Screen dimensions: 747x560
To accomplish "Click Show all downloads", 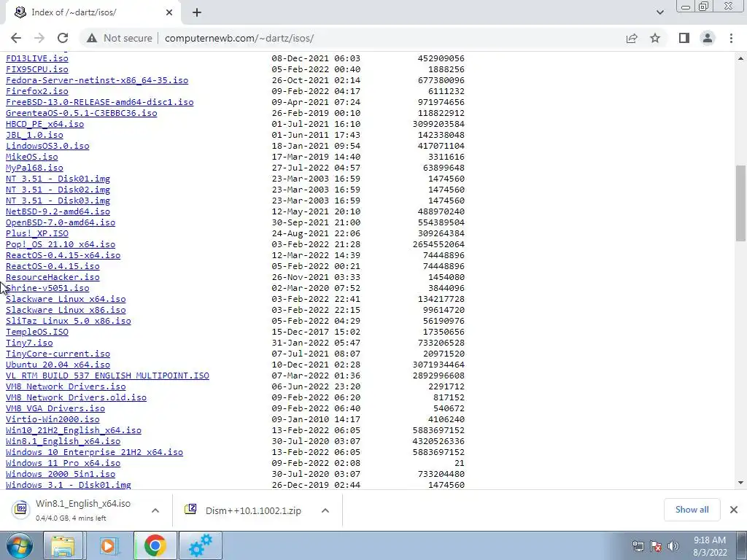I will point(692,510).
